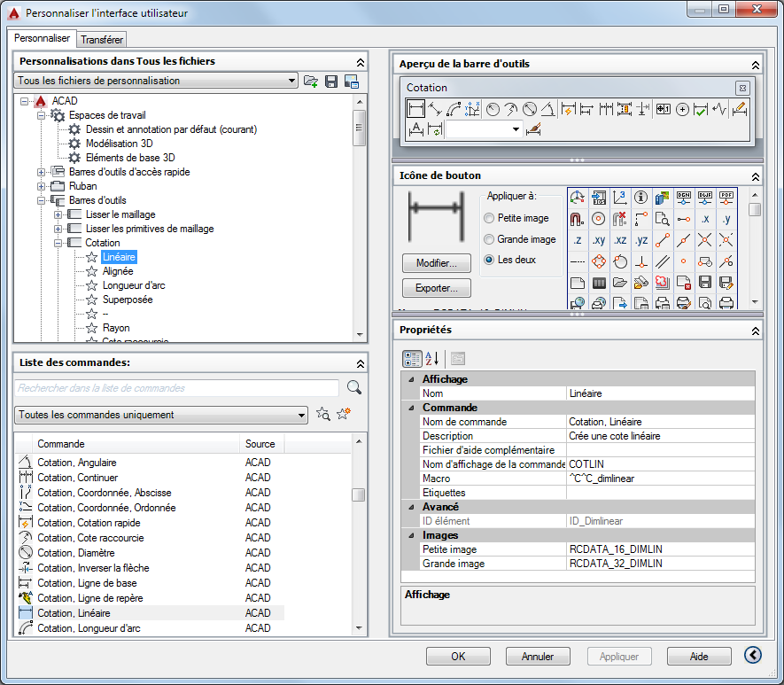The height and width of the screenshot is (685, 784).
Task: Click the Radius dimension icon in toolbar preview
Action: 493,108
